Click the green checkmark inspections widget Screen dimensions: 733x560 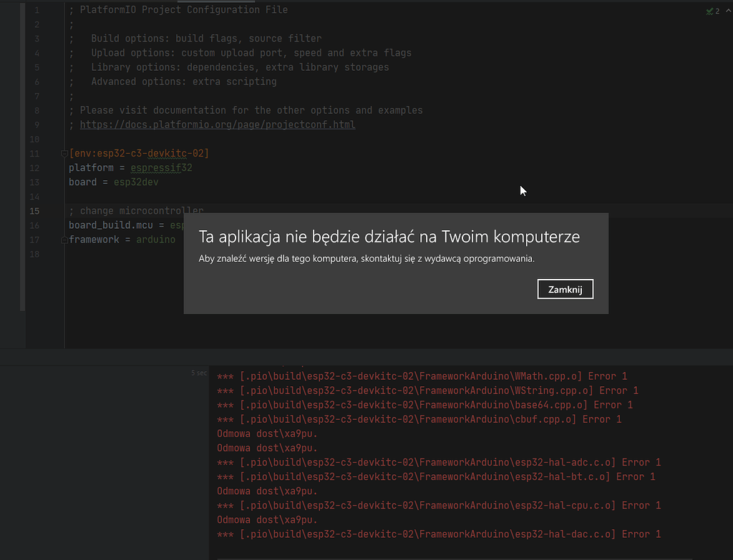click(712, 11)
